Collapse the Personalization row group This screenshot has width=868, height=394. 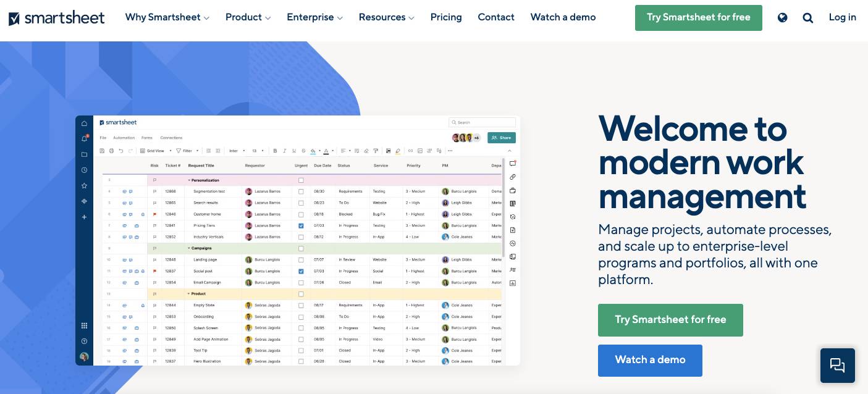pyautogui.click(x=189, y=180)
